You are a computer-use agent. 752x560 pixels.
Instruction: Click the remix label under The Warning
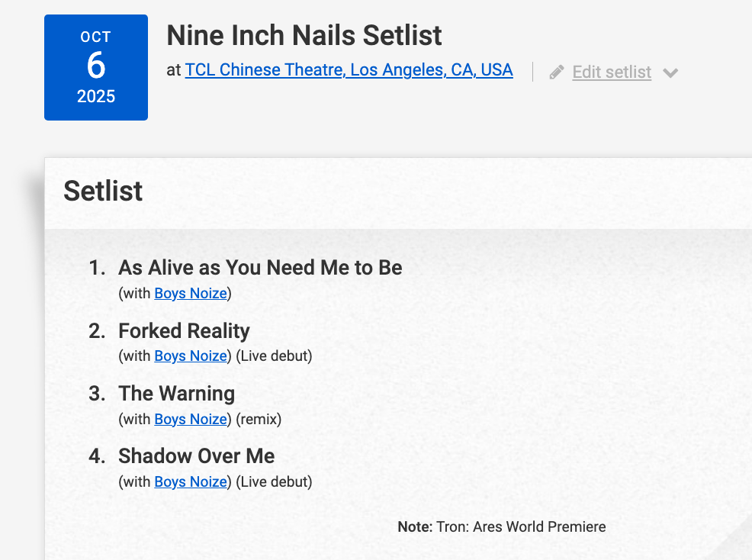(x=259, y=419)
